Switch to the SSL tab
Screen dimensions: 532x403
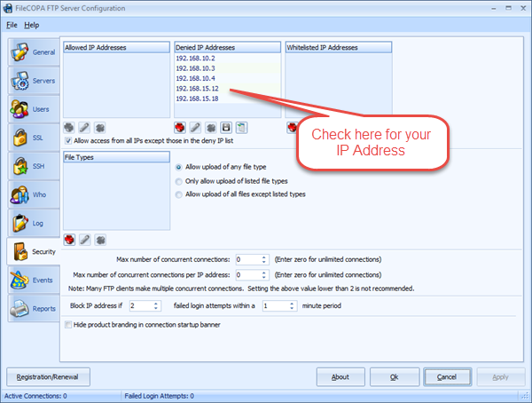click(34, 138)
